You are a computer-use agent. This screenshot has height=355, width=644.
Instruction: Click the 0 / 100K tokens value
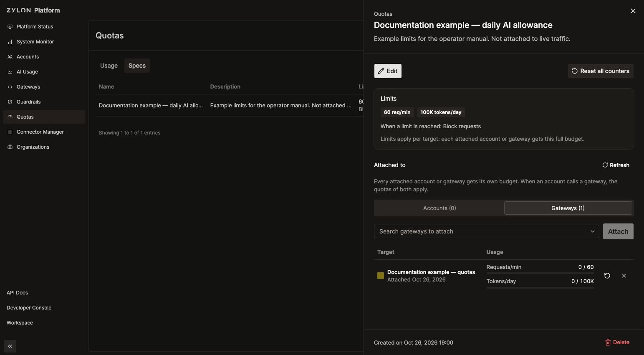pos(583,281)
